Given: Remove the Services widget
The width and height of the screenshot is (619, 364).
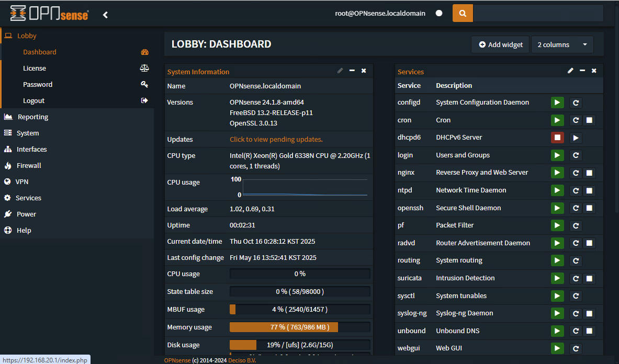Looking at the screenshot, I should pos(594,71).
